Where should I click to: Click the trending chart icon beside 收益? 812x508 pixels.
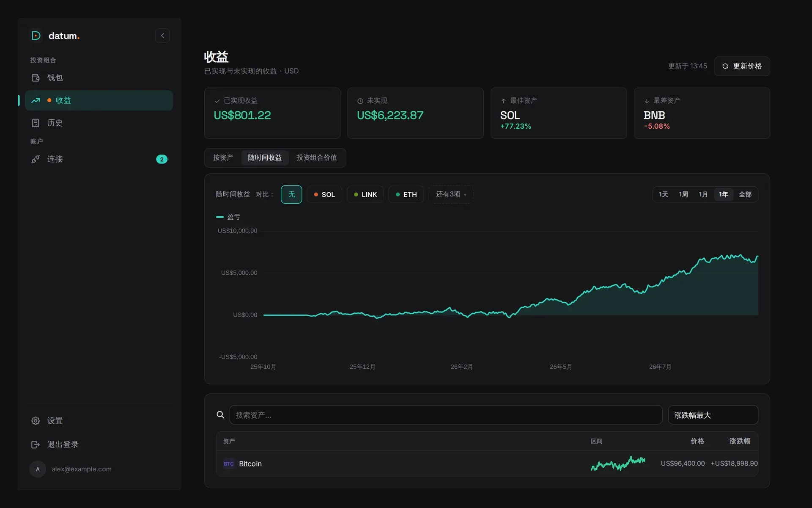tap(36, 100)
